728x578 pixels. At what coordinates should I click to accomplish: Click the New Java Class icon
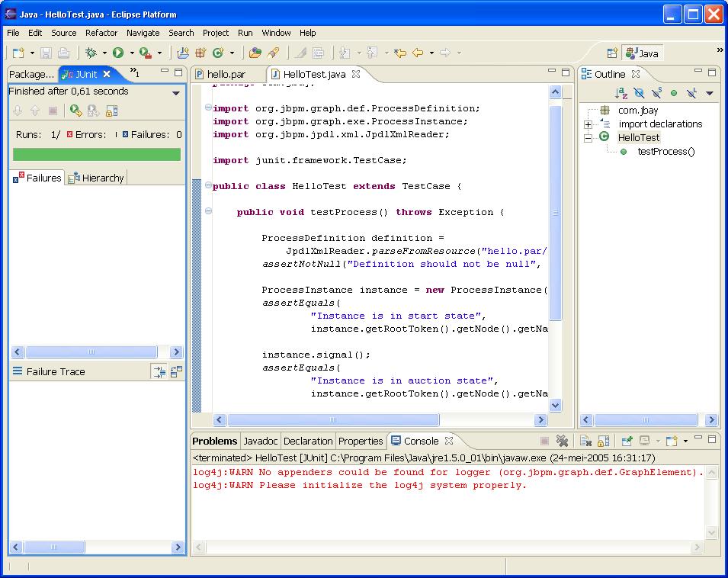point(218,53)
